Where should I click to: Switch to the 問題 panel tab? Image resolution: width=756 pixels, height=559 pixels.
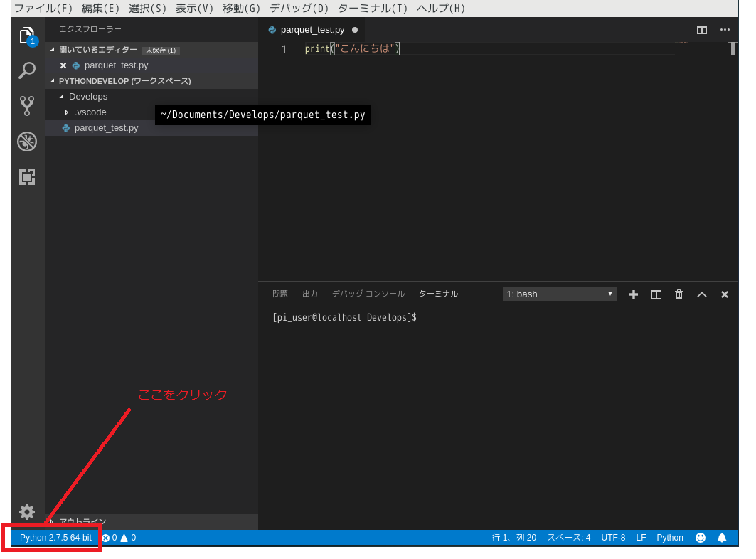click(x=280, y=294)
